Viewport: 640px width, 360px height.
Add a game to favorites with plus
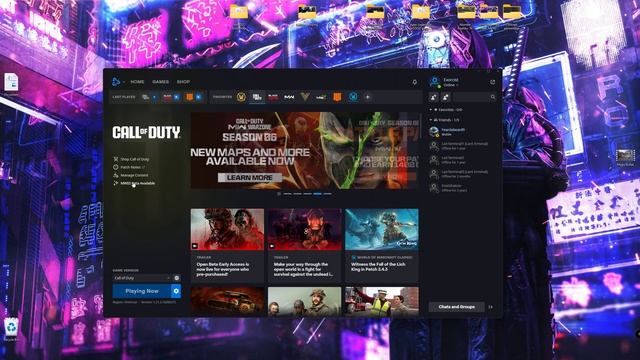point(368,97)
